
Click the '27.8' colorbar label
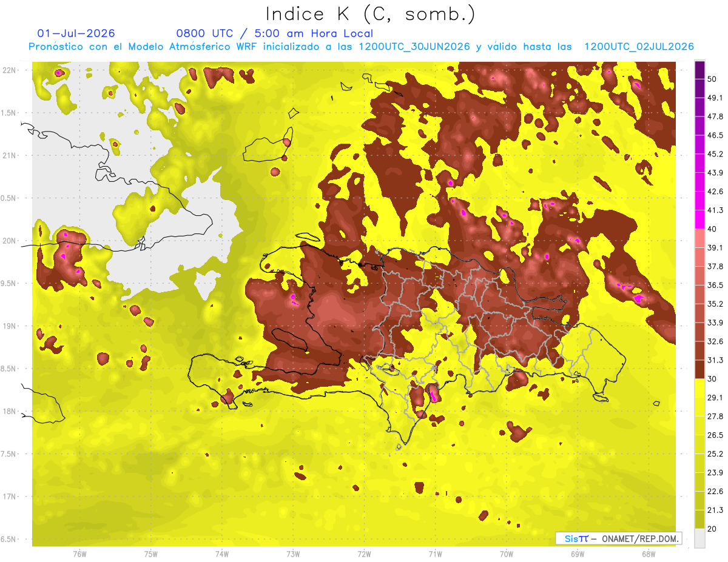click(715, 416)
